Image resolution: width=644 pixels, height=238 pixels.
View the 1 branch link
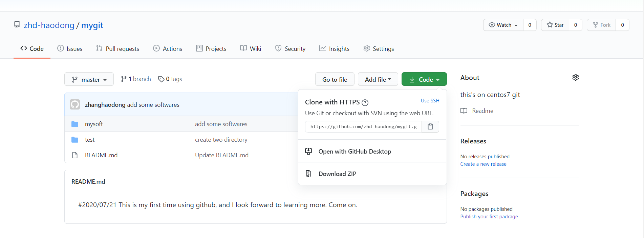[136, 79]
